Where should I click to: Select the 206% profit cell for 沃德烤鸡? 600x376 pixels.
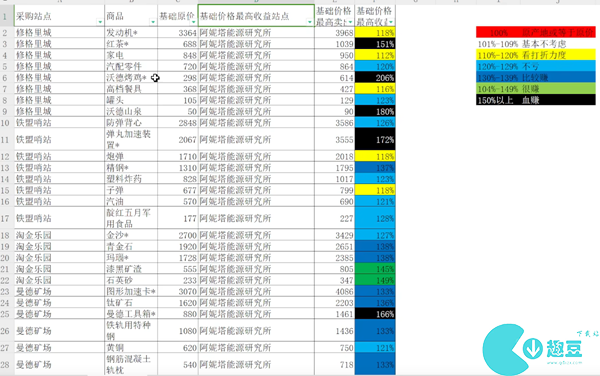coord(375,78)
